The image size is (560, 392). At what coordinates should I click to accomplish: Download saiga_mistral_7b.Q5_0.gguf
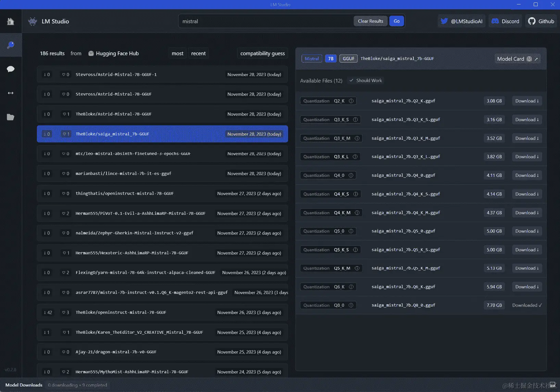(x=527, y=231)
